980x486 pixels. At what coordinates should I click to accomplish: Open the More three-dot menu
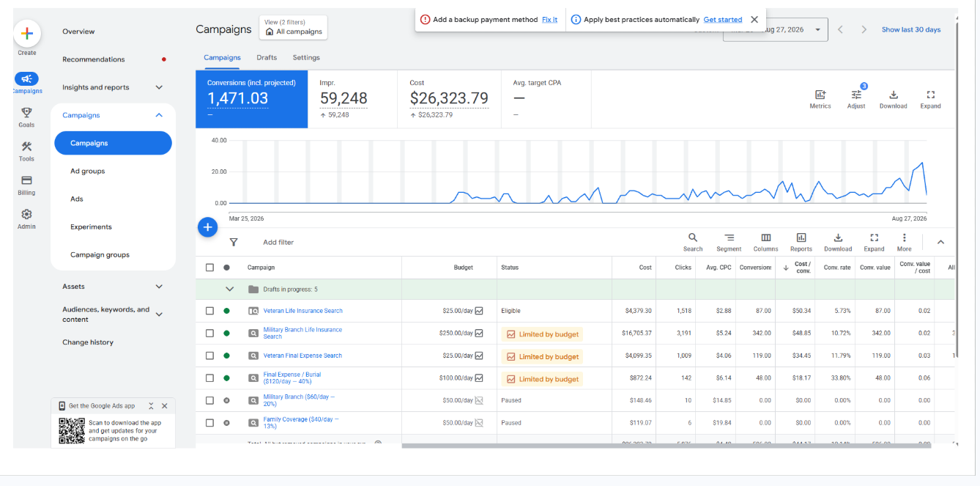905,238
